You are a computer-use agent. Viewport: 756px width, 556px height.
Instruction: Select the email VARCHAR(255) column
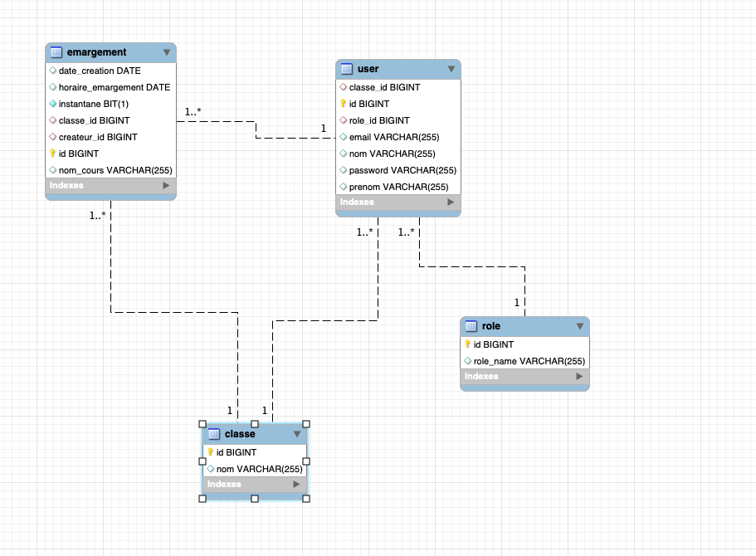[x=395, y=137]
